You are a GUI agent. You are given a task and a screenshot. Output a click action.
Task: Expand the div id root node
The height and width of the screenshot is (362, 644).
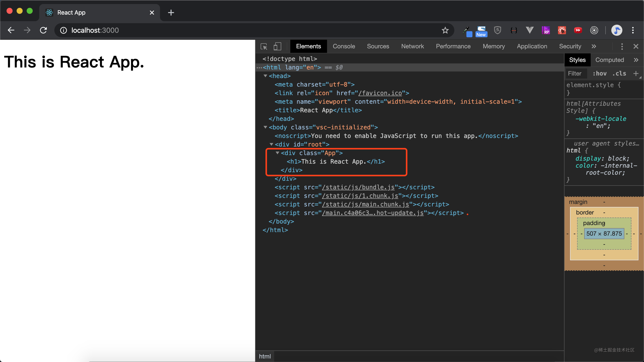click(x=271, y=144)
